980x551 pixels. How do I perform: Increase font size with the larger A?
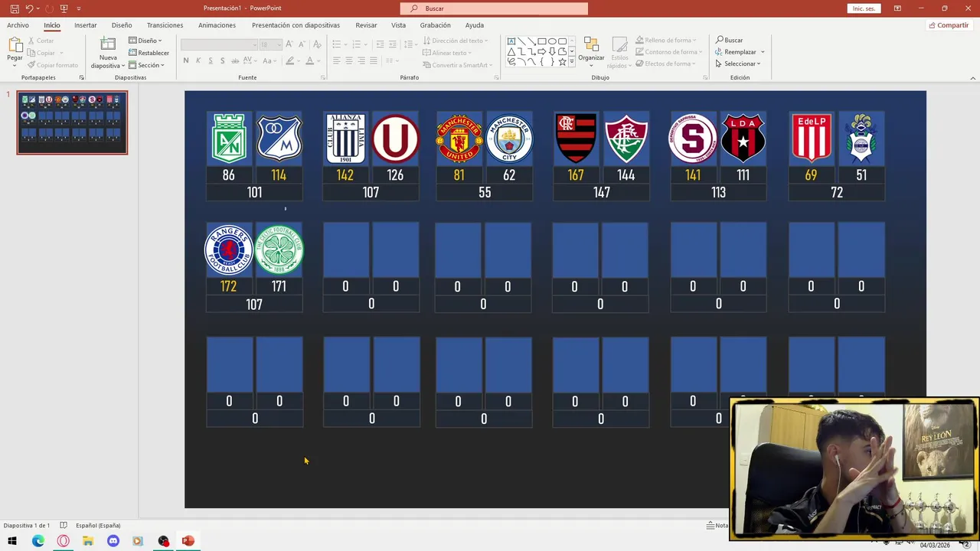[289, 44]
